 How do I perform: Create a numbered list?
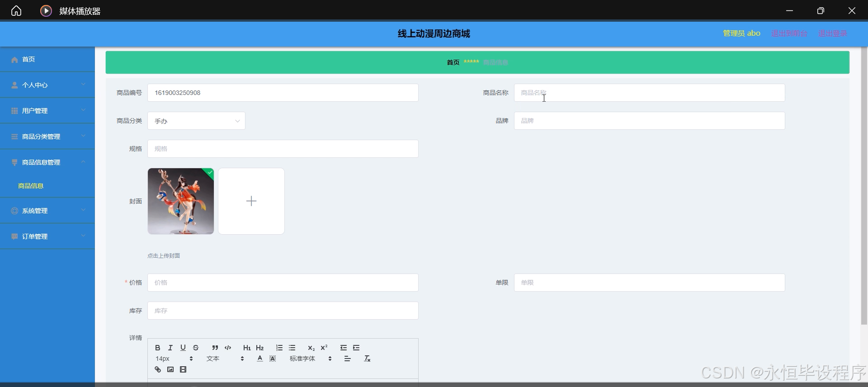coord(279,348)
